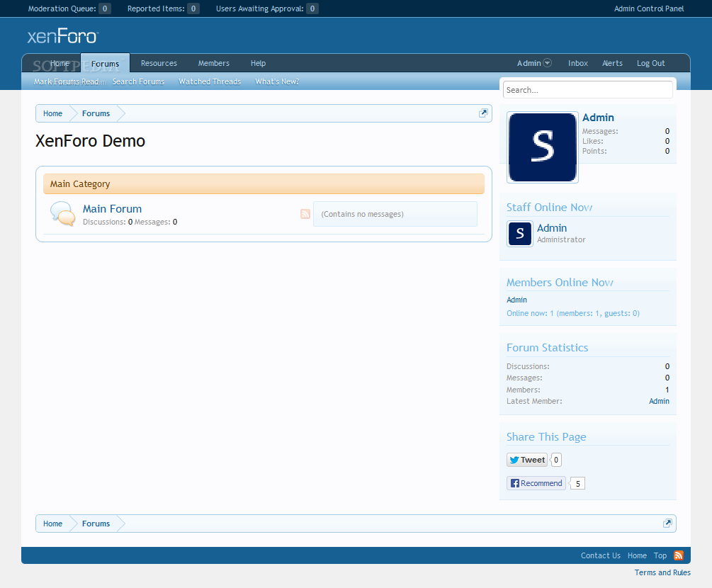Open the Members navigation tab
Screen dimensions: 712x588
point(214,63)
